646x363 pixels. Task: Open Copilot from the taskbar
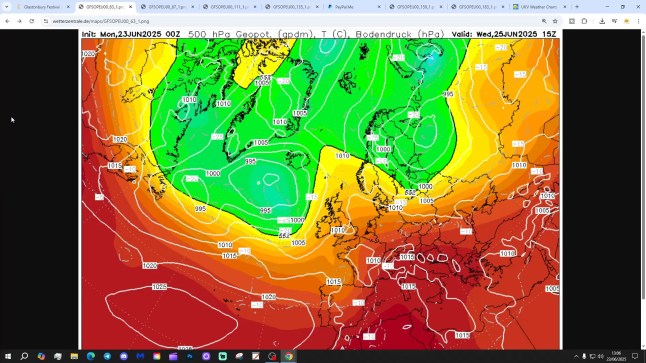41,356
